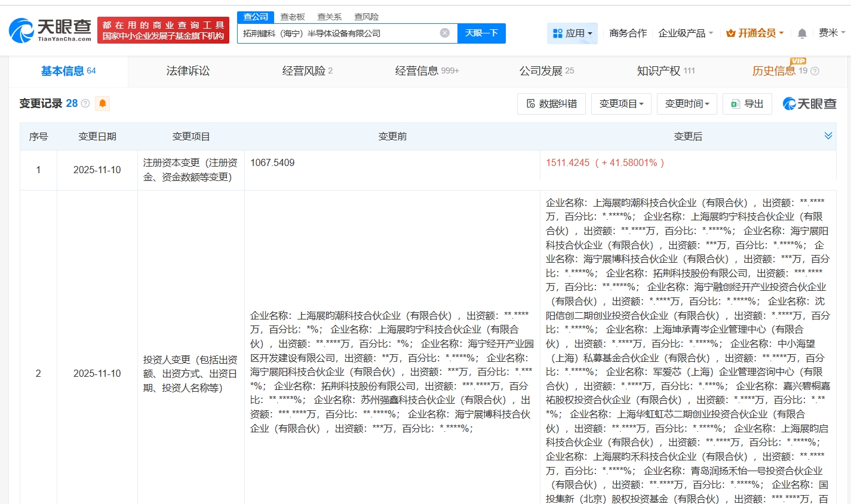851x504 pixels.
Task: Click the 天眼一下 search button
Action: click(x=481, y=33)
